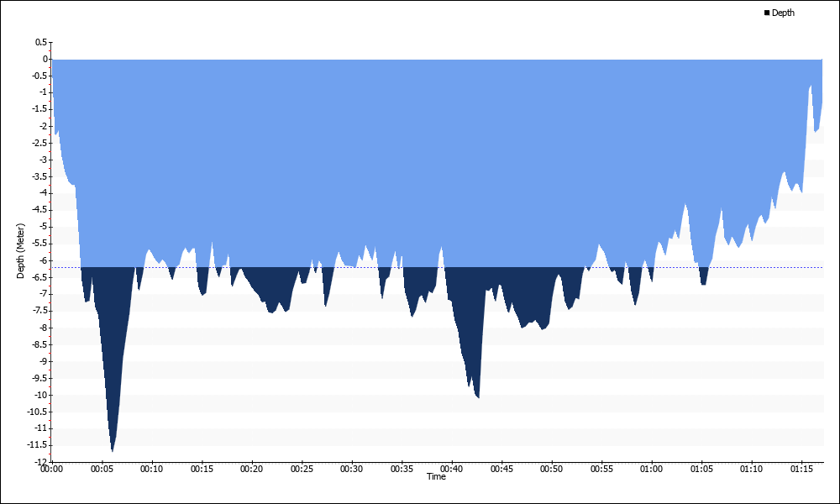The width and height of the screenshot is (840, 504).
Task: Click the -11 depth axis label
Action: (41, 428)
